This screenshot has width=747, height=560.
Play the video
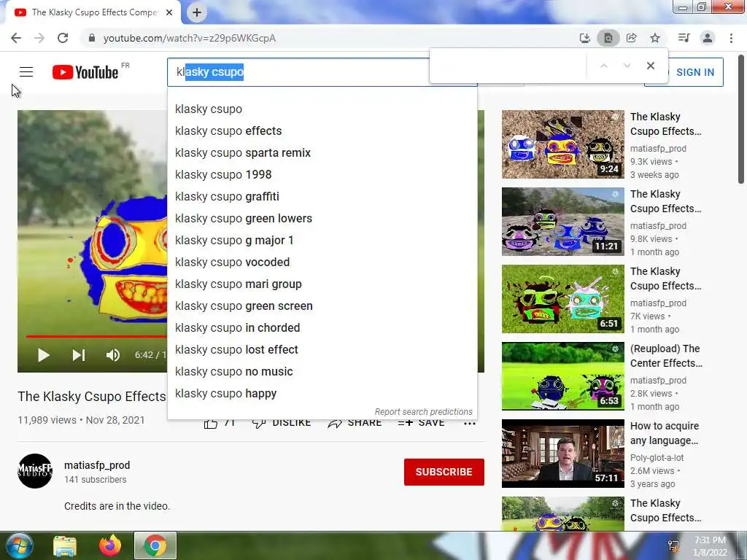(43, 355)
